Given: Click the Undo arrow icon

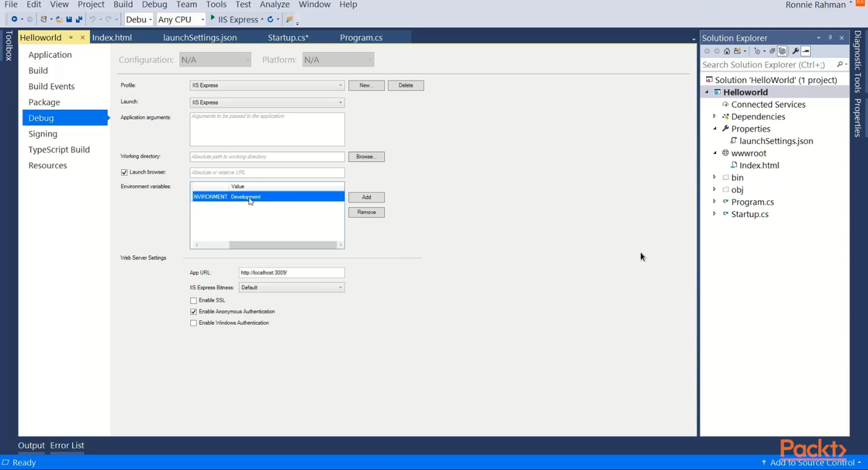Looking at the screenshot, I should [93, 20].
